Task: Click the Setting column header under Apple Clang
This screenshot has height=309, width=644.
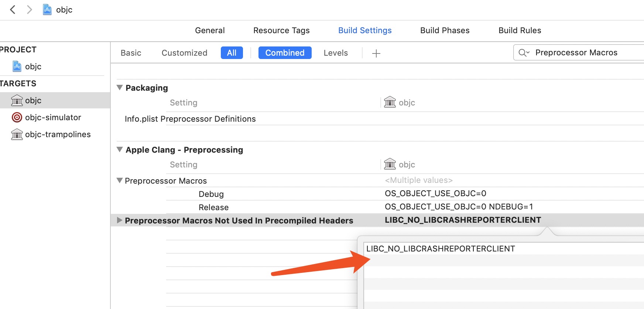Action: pos(184,164)
